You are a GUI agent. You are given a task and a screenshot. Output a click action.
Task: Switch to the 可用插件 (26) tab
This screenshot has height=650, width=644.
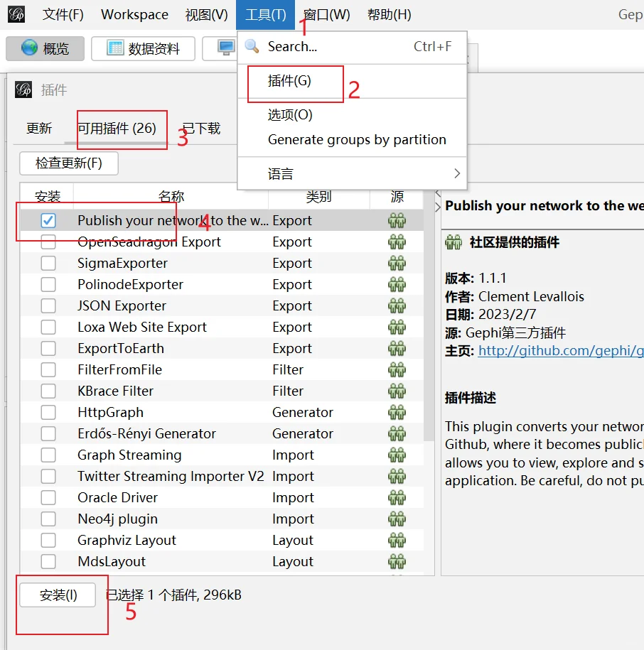117,128
